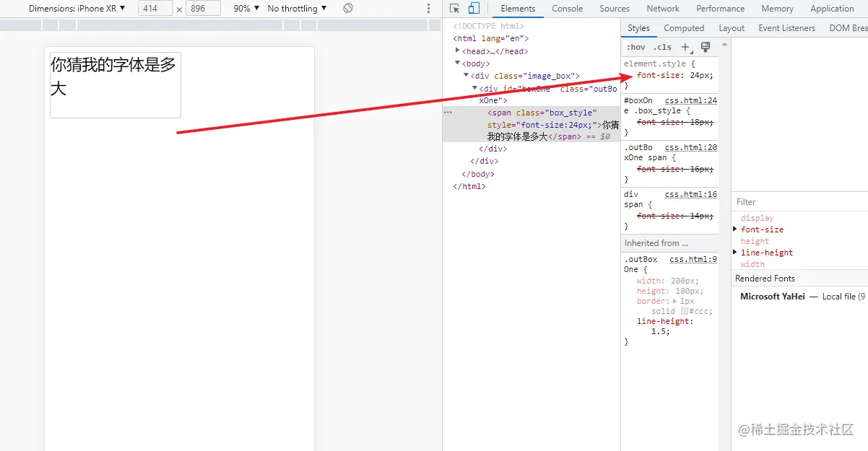The width and height of the screenshot is (868, 451).
Task: Expand the computed font-size property
Action: [x=736, y=229]
